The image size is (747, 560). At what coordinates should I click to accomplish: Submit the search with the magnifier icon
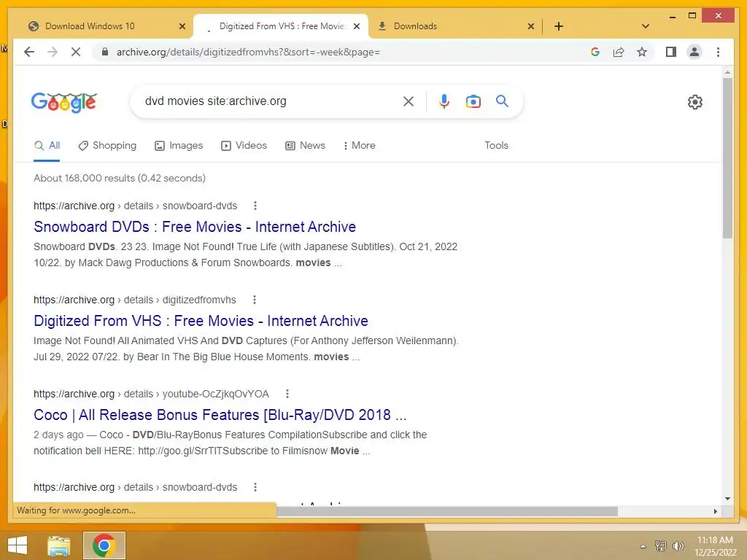pyautogui.click(x=502, y=101)
